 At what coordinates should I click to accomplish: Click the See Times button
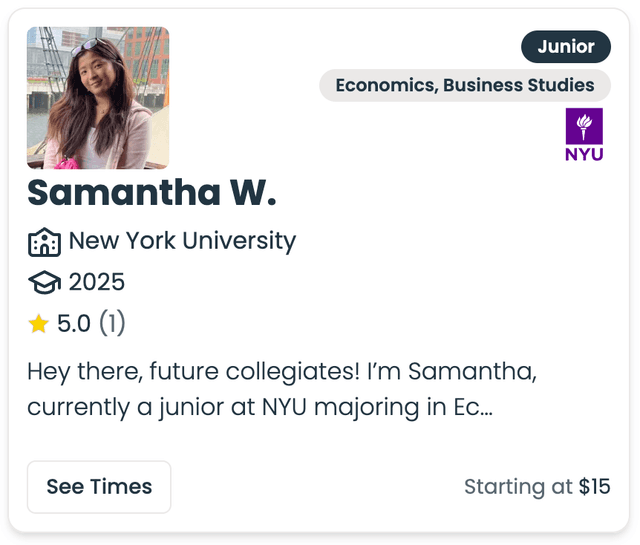(99, 487)
